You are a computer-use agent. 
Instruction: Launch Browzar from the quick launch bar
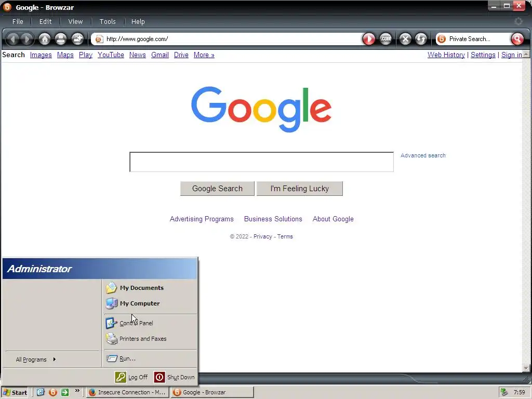[53, 392]
